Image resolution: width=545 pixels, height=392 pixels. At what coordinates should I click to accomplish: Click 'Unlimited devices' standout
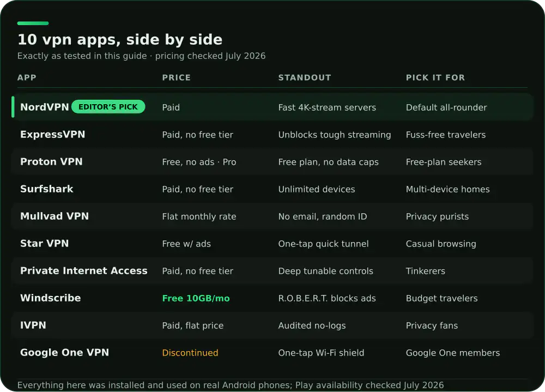pos(317,189)
